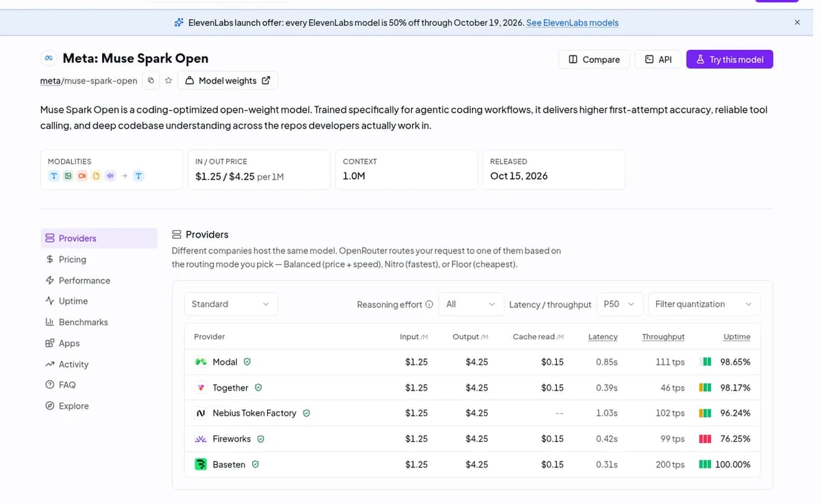Click the Nebius Token Factory provider name
Viewport: 822px width, 504px height.
tap(255, 414)
